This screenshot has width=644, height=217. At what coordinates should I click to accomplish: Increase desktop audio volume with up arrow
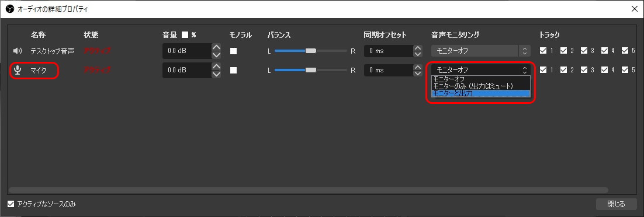pos(216,47)
